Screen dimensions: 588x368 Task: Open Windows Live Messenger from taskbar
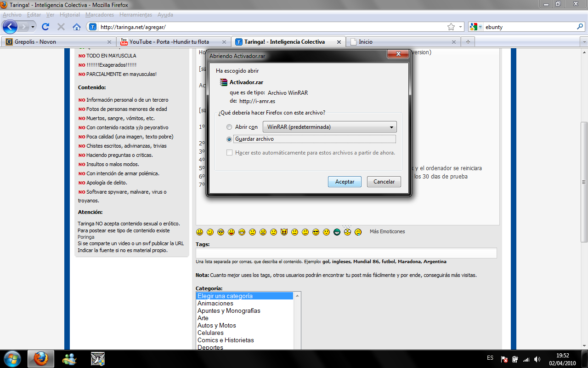(70, 359)
